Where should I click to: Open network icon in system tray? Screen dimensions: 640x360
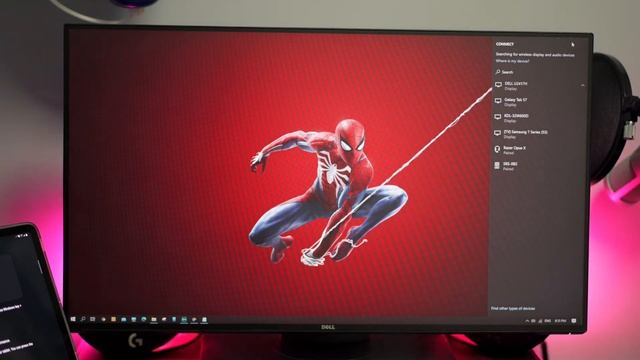tap(540, 321)
